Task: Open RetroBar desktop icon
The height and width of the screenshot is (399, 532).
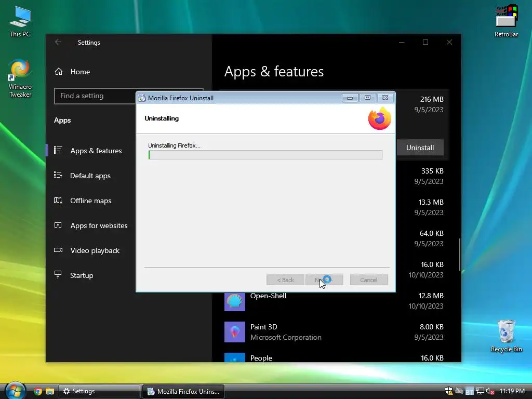Action: point(506,21)
